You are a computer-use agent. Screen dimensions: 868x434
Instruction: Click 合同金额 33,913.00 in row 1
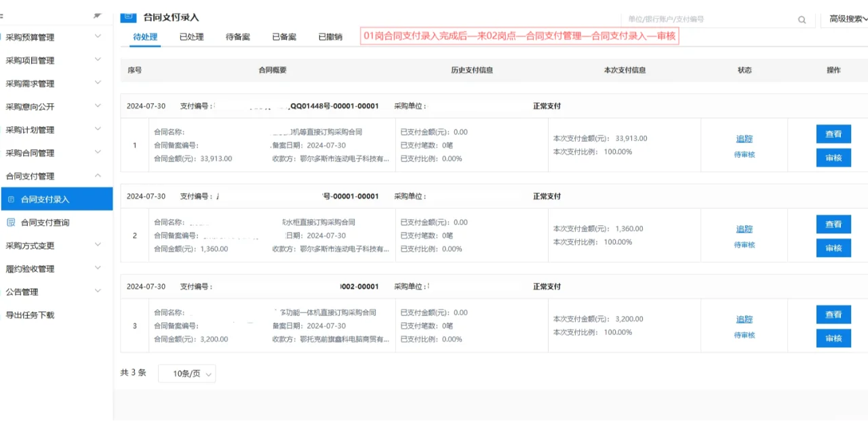(x=193, y=159)
